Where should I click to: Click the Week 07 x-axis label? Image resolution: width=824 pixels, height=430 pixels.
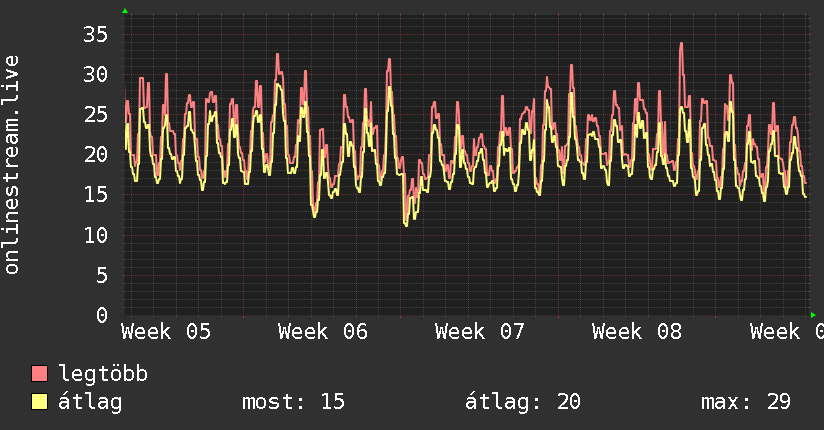(x=480, y=332)
